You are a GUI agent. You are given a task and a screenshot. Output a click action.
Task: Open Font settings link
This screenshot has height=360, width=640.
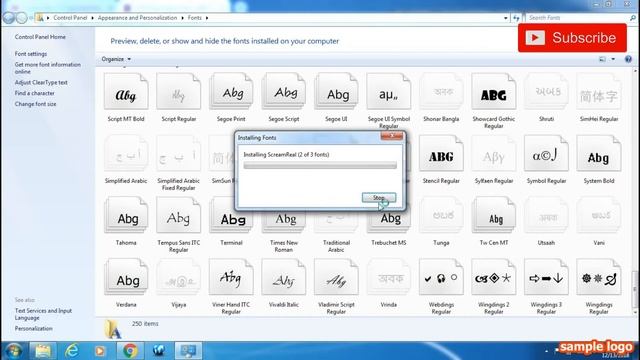31,54
